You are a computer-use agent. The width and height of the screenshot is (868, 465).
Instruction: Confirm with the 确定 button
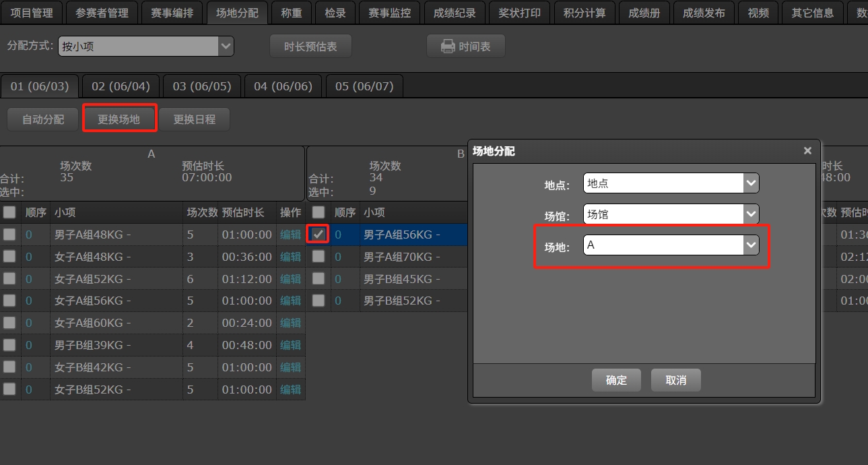pyautogui.click(x=615, y=379)
